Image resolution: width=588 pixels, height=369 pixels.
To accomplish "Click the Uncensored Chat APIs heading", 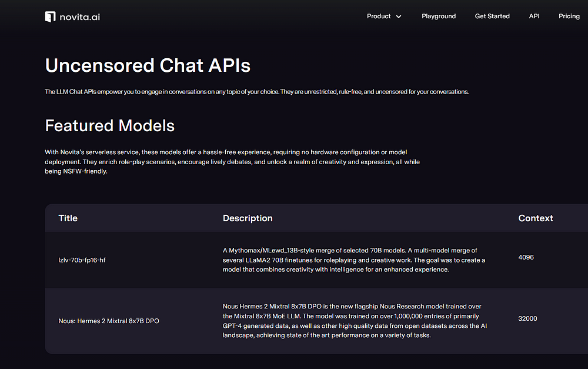I will coord(148,65).
